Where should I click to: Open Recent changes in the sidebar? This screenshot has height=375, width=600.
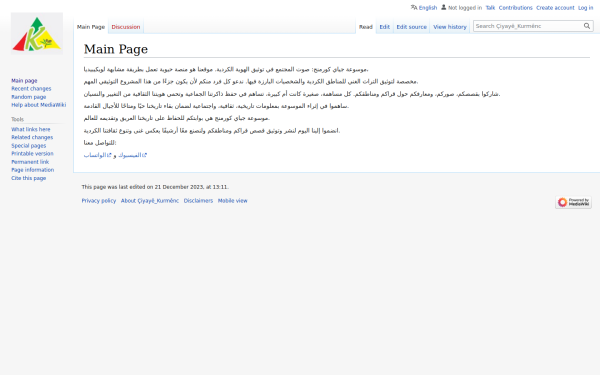pos(31,89)
